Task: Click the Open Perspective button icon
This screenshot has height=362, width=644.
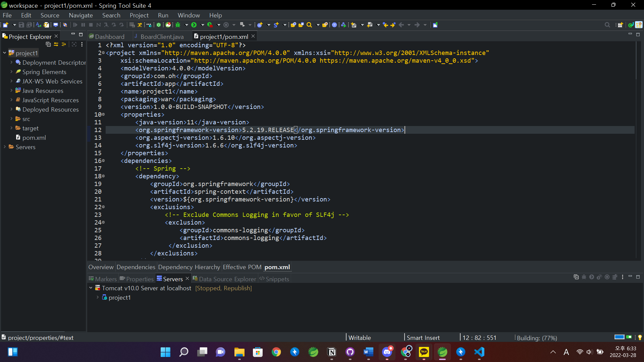Action: [620, 25]
